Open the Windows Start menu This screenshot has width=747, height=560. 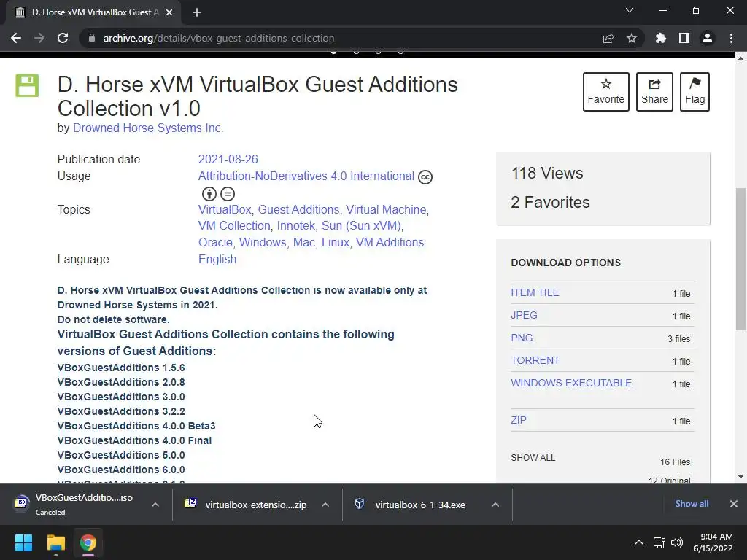[23, 542]
